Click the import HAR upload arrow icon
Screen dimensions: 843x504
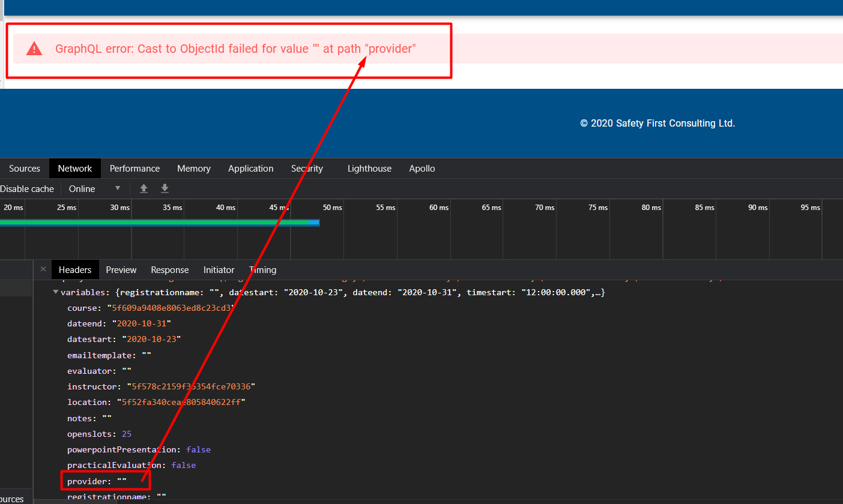144,188
